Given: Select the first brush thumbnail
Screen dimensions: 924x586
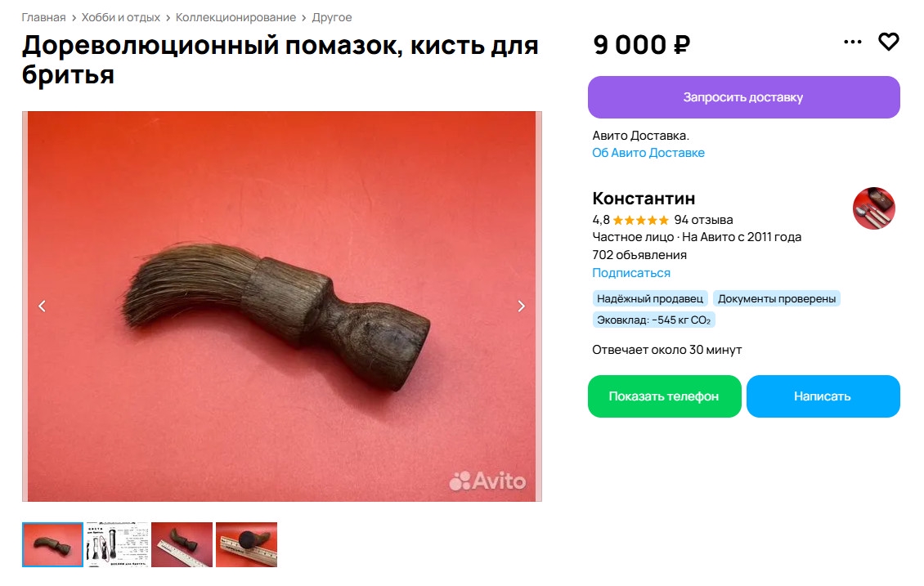Looking at the screenshot, I should 52,545.
